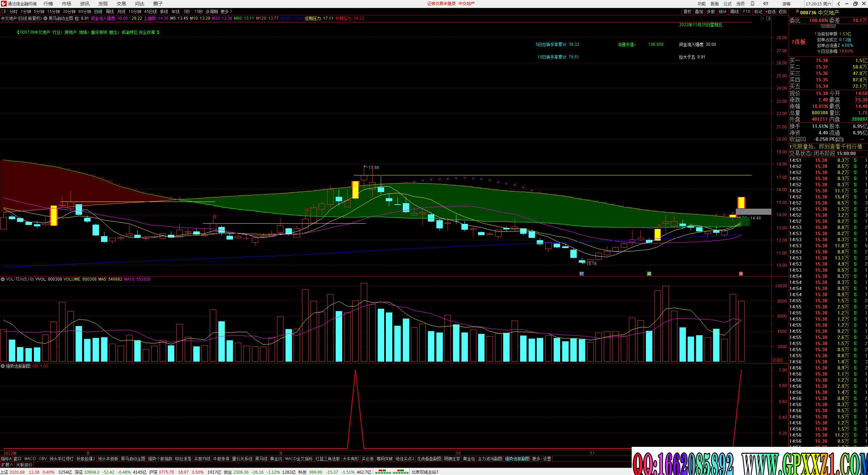Image resolution: width=868 pixels, height=475 pixels.
Task: Open the 选项 menu
Action: 741,4
